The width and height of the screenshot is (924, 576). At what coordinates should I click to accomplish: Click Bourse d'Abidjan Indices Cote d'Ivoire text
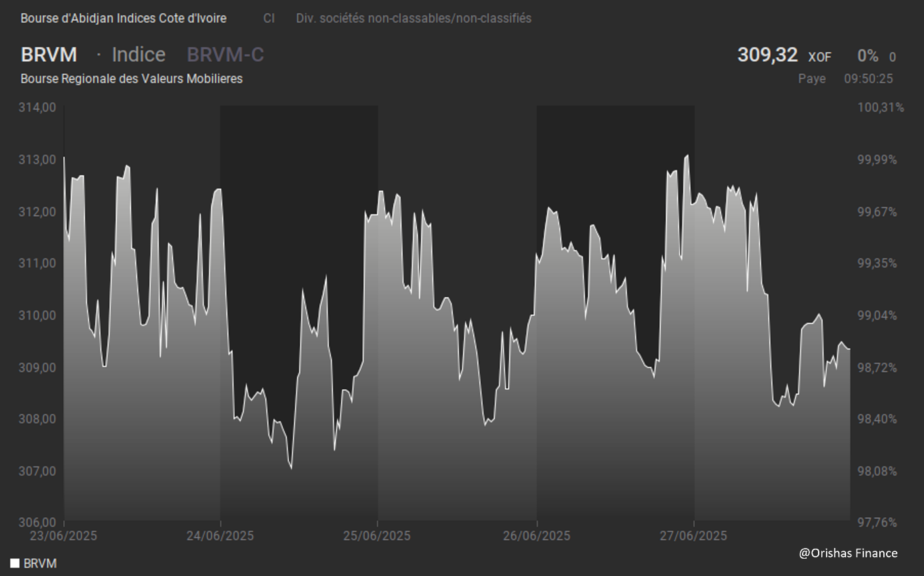(123, 19)
